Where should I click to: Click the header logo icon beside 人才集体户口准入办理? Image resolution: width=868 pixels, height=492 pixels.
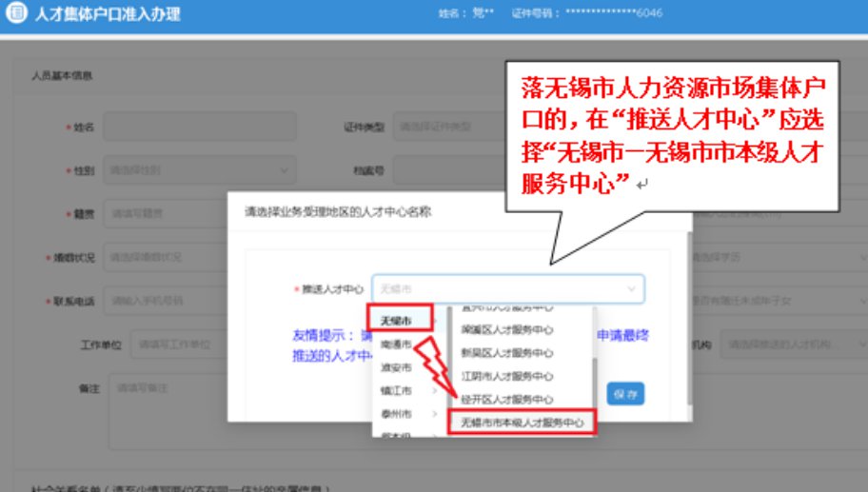(x=16, y=14)
